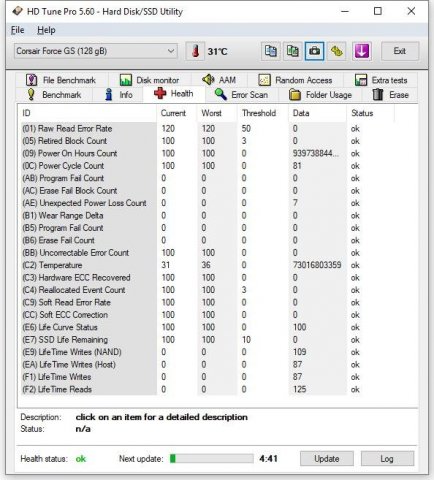Select the (EA) LifeTime Writes (Host) row
Screen dimensions: 434x480
[207, 365]
